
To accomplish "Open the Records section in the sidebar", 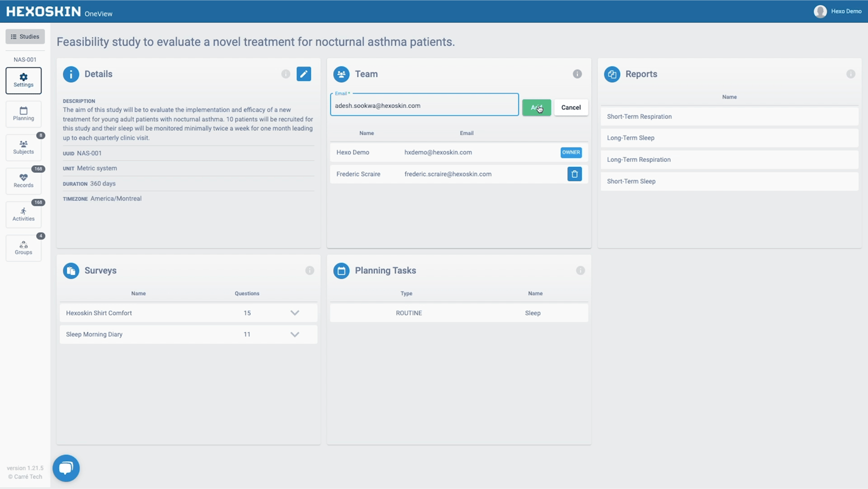I will [x=23, y=180].
